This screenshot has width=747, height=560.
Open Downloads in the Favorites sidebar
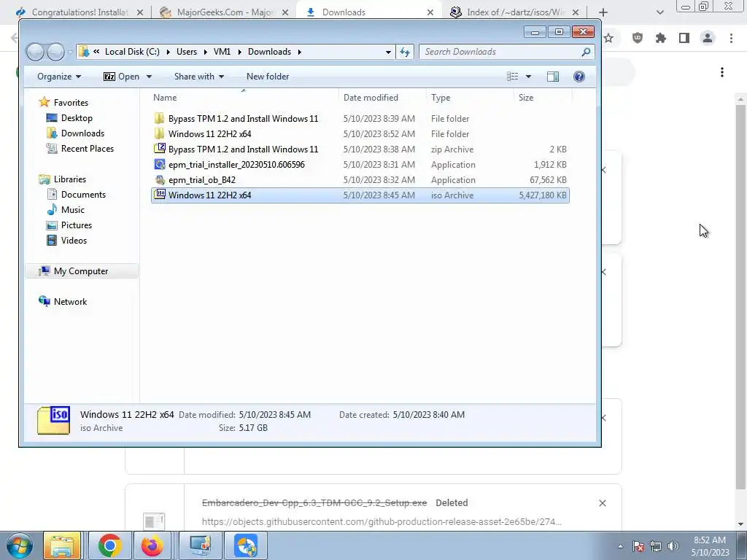[82, 133]
